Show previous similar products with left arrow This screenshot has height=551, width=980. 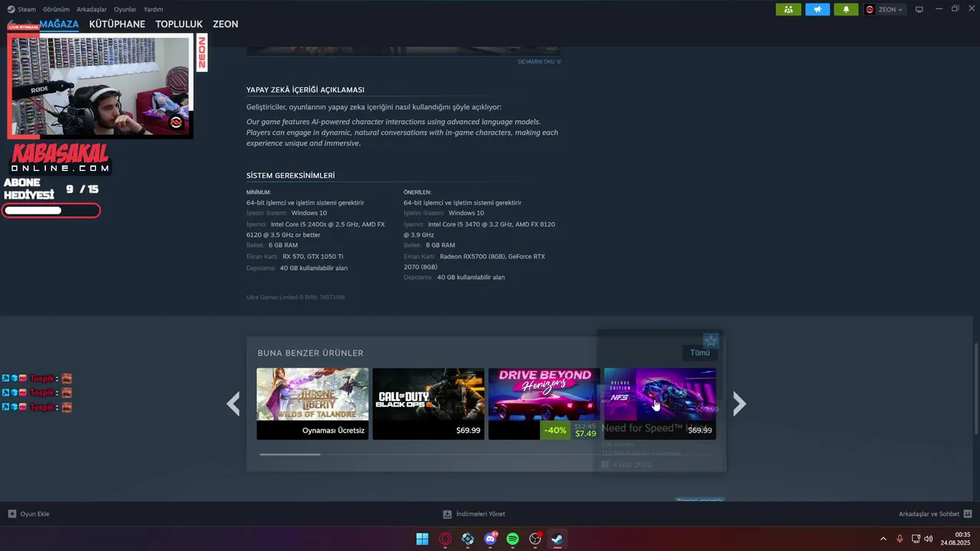click(234, 403)
